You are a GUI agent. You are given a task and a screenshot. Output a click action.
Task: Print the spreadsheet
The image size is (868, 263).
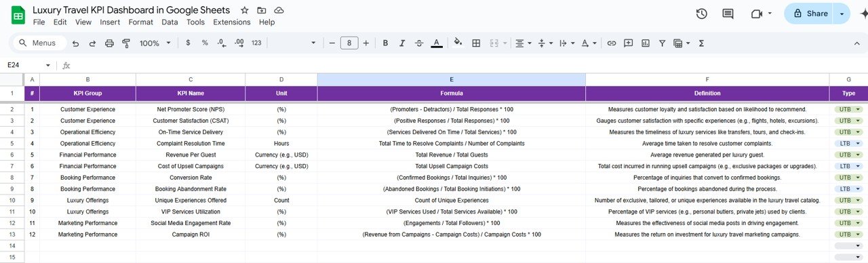110,43
